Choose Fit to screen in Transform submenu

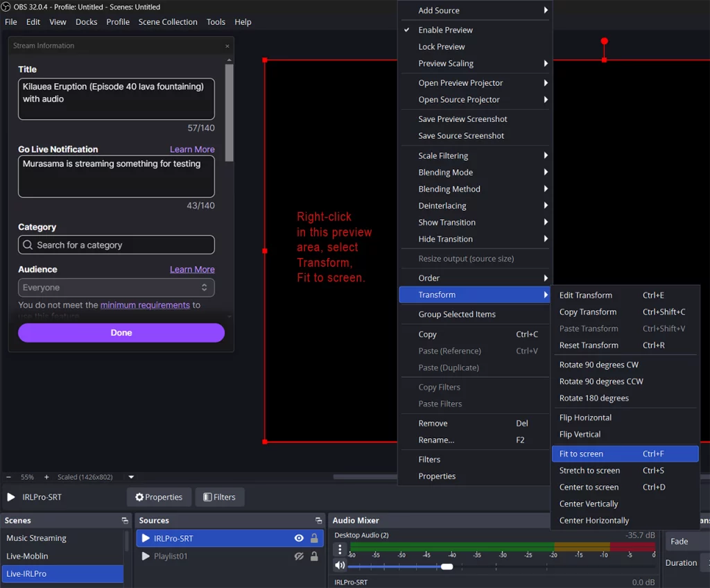click(581, 453)
